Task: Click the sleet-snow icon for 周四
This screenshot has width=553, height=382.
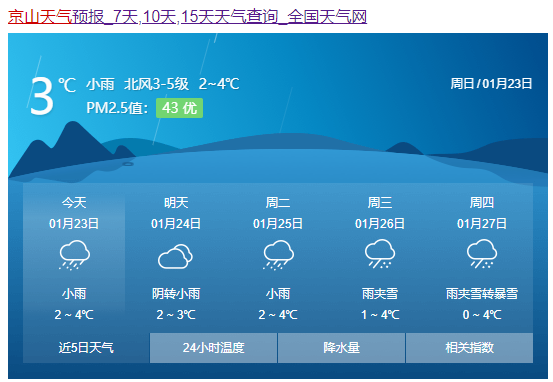Action: tap(482, 254)
